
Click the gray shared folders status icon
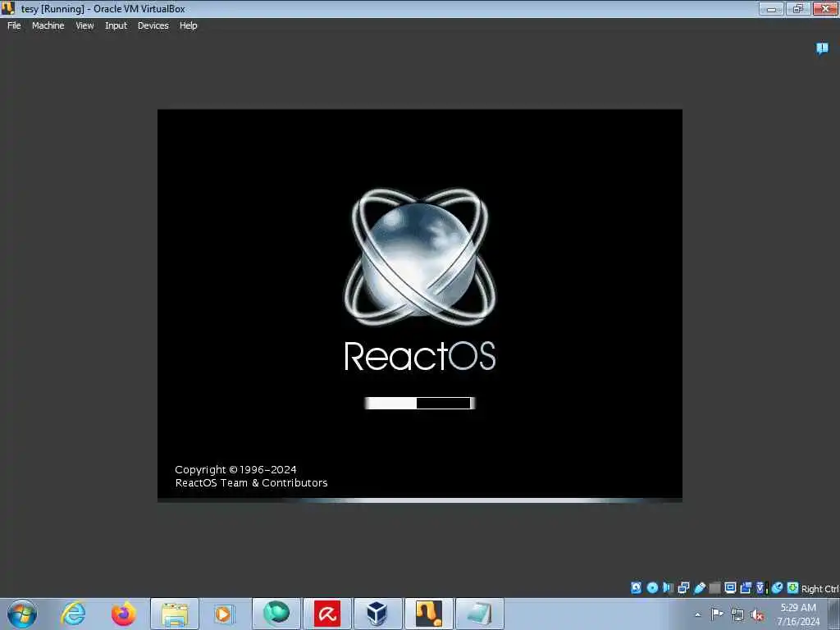click(x=714, y=587)
